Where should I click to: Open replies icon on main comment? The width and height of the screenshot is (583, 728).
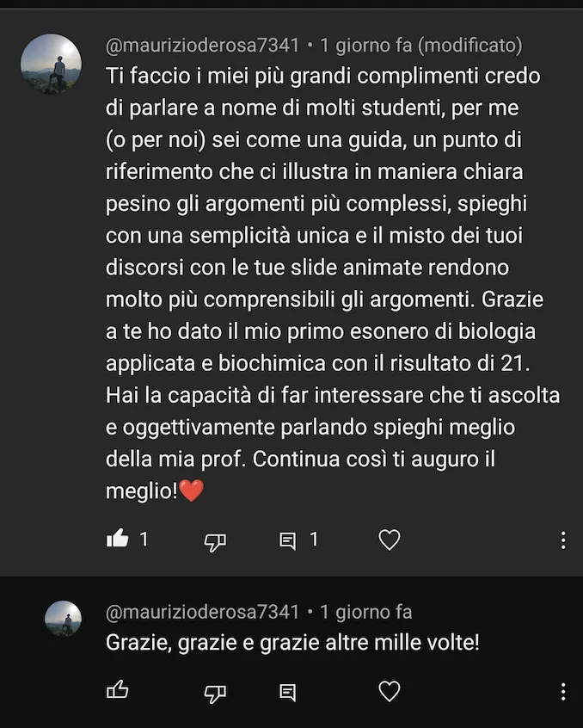click(x=287, y=541)
